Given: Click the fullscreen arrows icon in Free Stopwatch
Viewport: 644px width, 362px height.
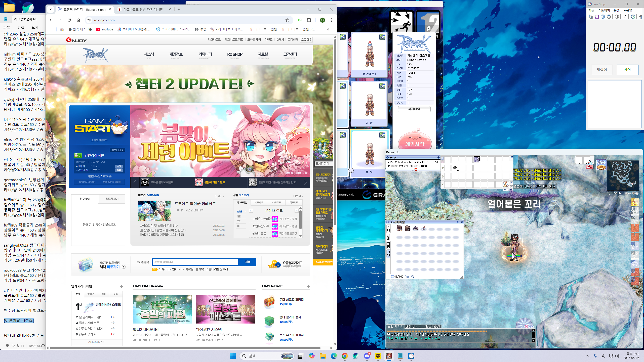Looking at the screenshot, I should 625,17.
